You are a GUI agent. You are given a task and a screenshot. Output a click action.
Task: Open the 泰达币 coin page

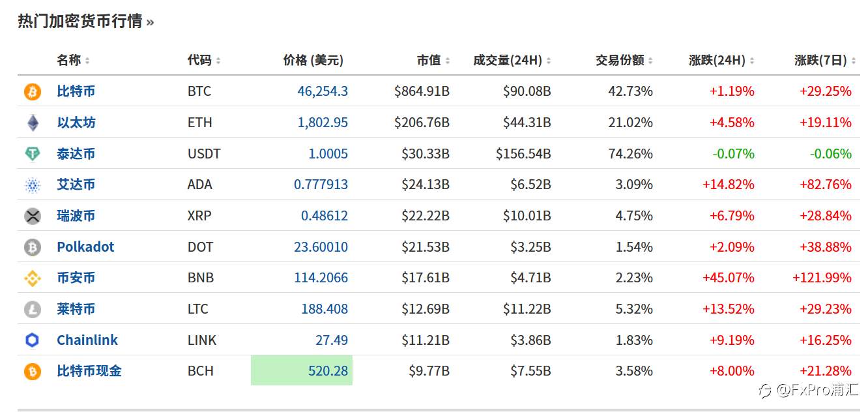76,154
